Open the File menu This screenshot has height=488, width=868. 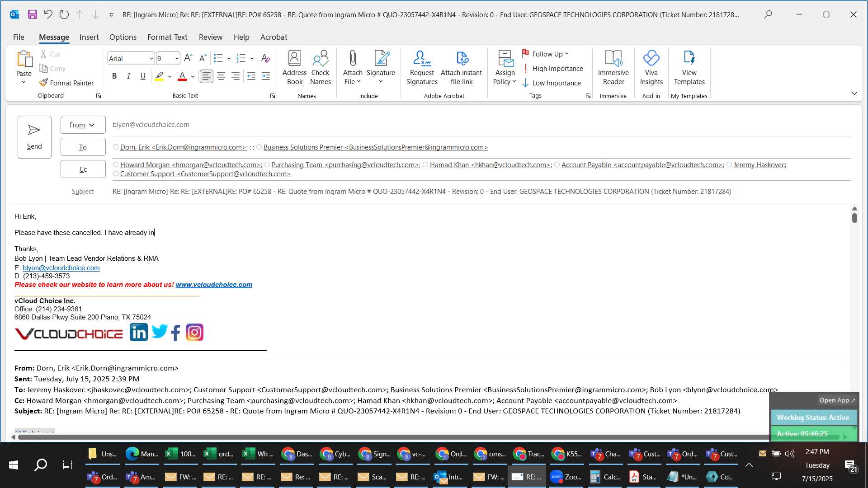19,37
